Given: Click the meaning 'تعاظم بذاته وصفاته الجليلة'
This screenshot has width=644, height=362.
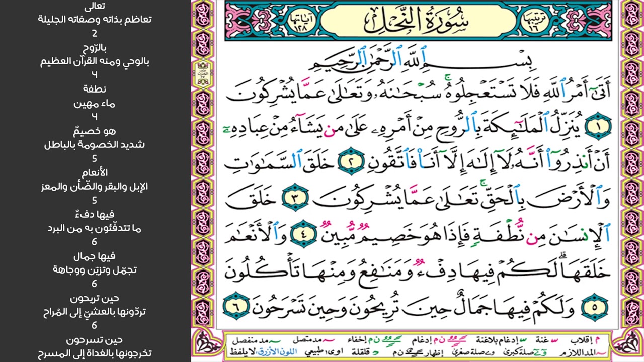Looking at the screenshot, I should coord(95,20).
